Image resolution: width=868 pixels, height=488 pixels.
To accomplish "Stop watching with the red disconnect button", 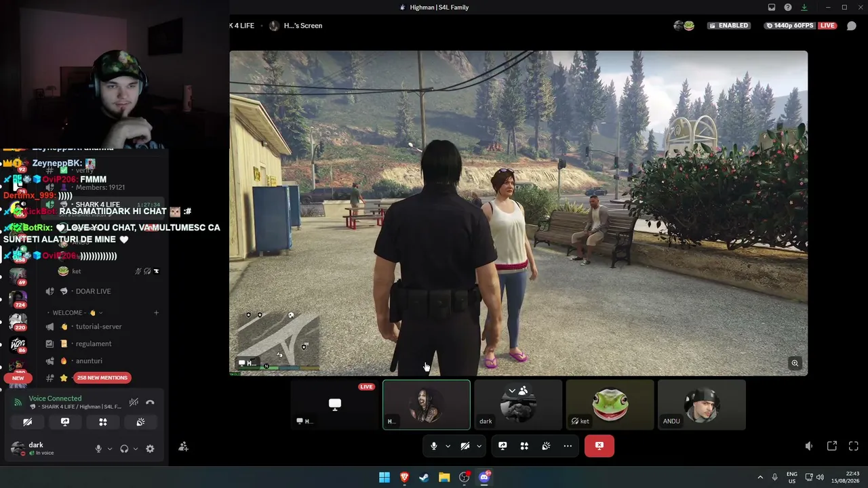I will pyautogui.click(x=599, y=446).
